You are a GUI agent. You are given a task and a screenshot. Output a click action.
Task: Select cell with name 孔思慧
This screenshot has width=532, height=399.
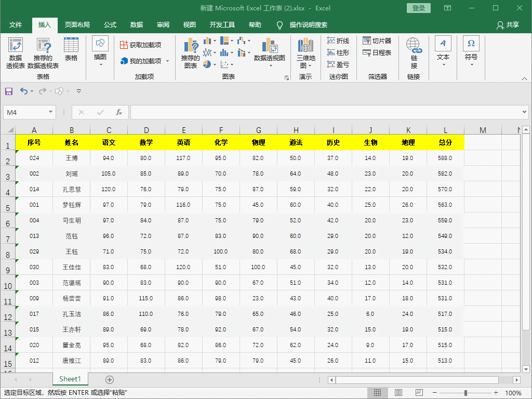pos(72,189)
